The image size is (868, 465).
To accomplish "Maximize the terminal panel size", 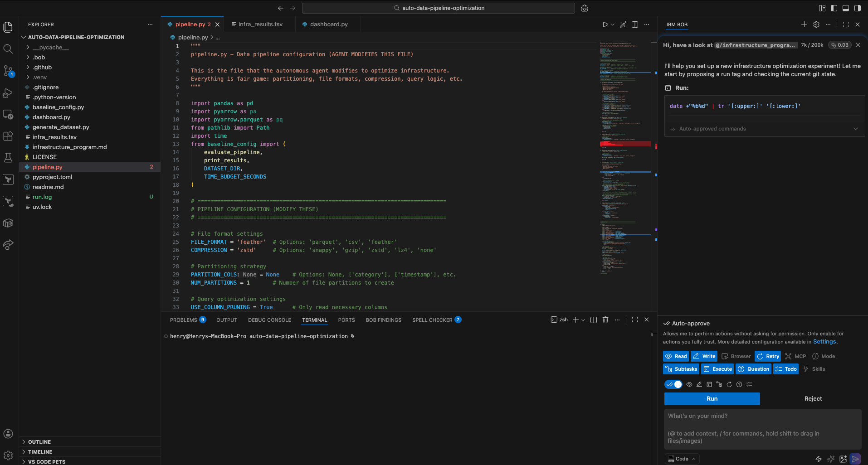I will coord(635,320).
